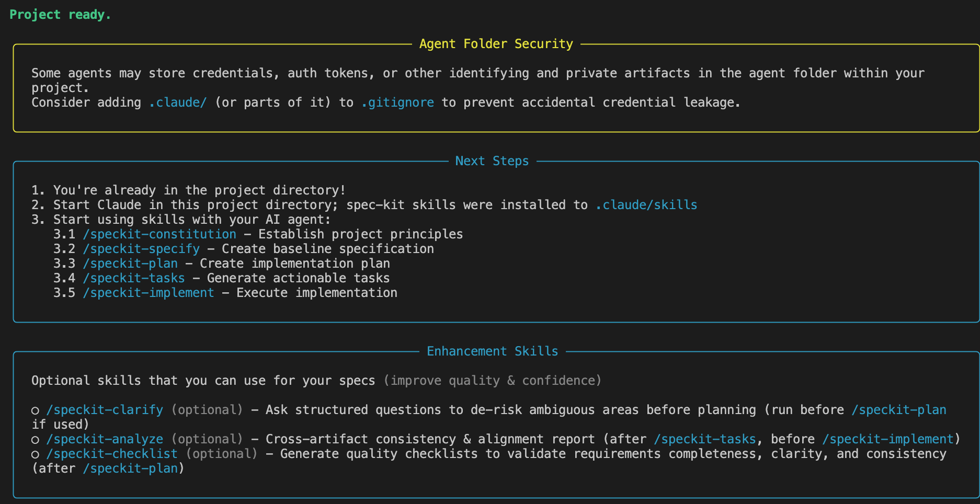Click /speckit-plan in step 3.3
This screenshot has width=980, height=504.
130,264
